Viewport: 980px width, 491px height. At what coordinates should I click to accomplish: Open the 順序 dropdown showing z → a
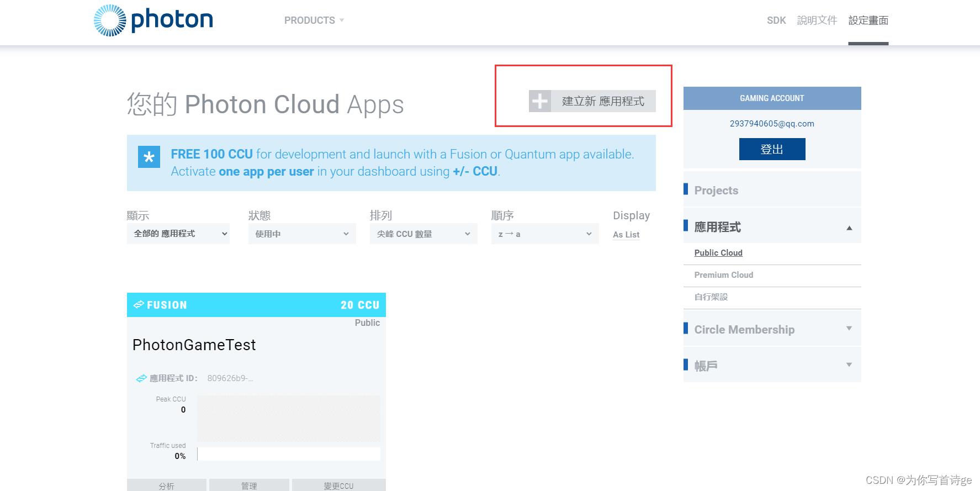(x=545, y=234)
